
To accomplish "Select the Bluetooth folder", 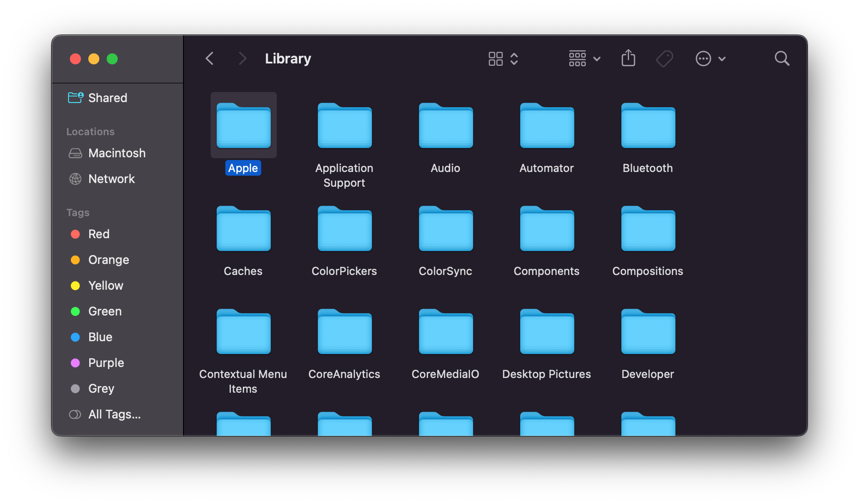I will pyautogui.click(x=648, y=125).
